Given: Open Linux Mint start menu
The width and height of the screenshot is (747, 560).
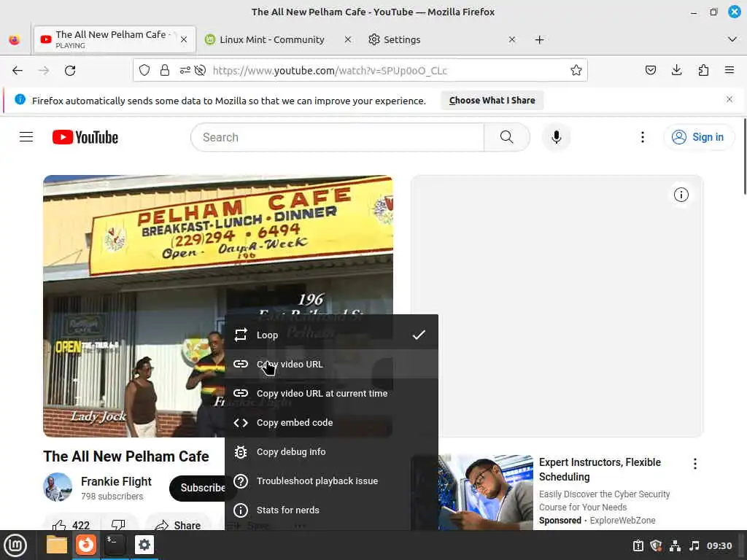Looking at the screenshot, I should 15,545.
